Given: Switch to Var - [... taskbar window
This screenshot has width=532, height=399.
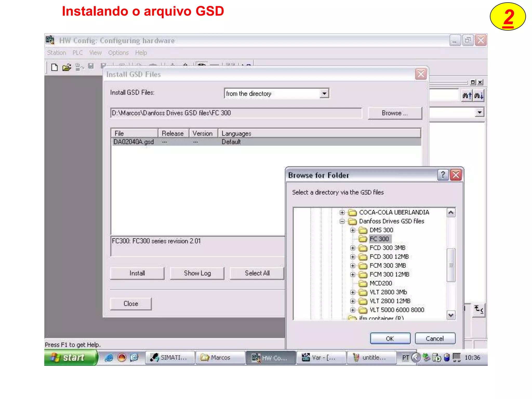Looking at the screenshot, I should (321, 358).
